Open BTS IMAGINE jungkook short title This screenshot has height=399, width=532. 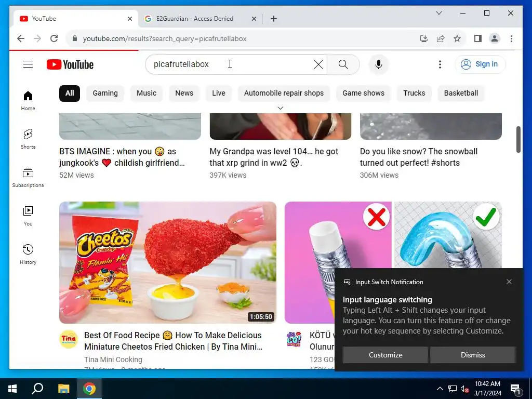pyautogui.click(x=122, y=157)
